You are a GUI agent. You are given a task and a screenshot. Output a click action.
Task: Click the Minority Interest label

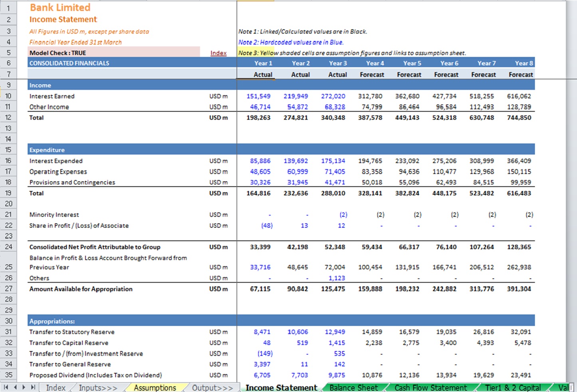pyautogui.click(x=54, y=215)
